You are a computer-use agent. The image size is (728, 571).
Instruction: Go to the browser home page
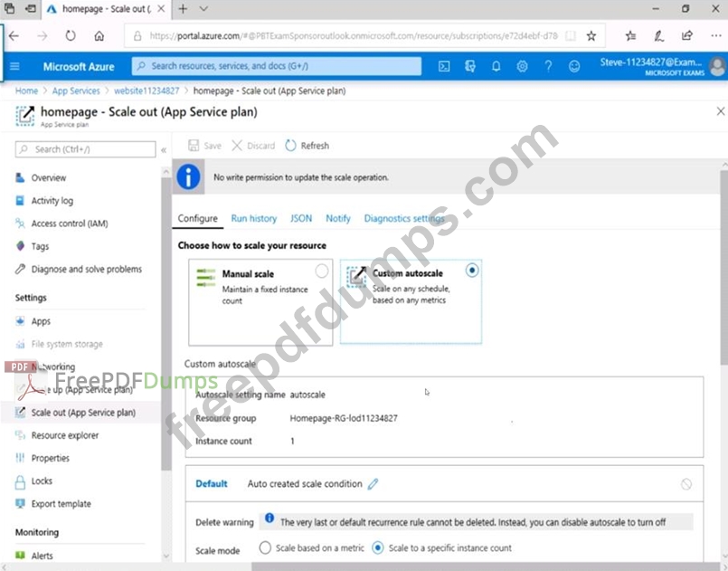(99, 36)
